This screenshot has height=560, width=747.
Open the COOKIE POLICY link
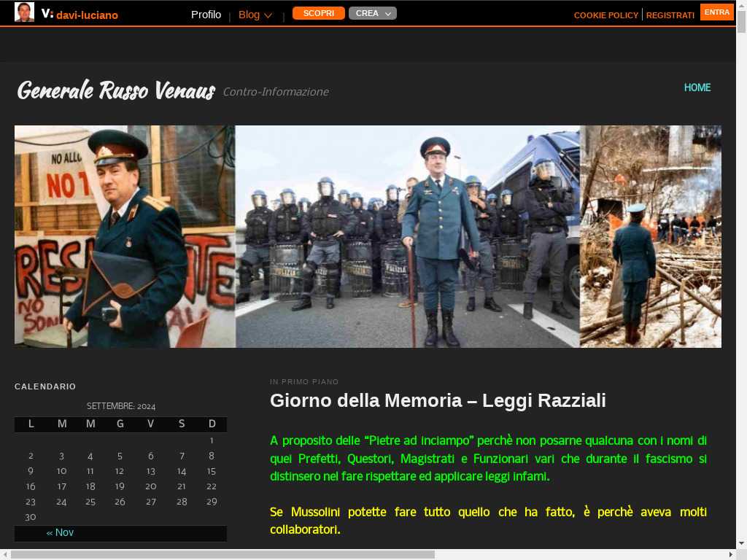point(605,15)
